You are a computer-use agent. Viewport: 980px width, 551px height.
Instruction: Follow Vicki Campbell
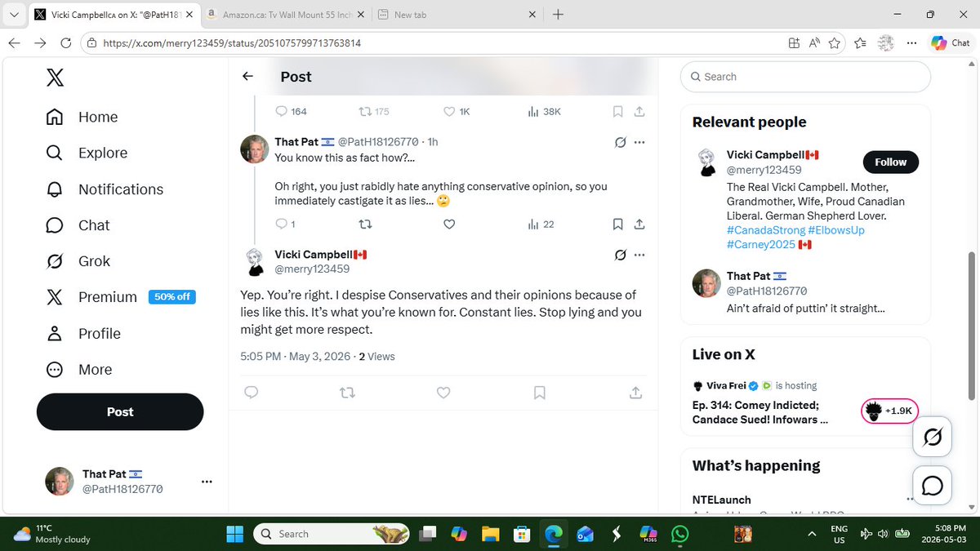click(x=891, y=162)
